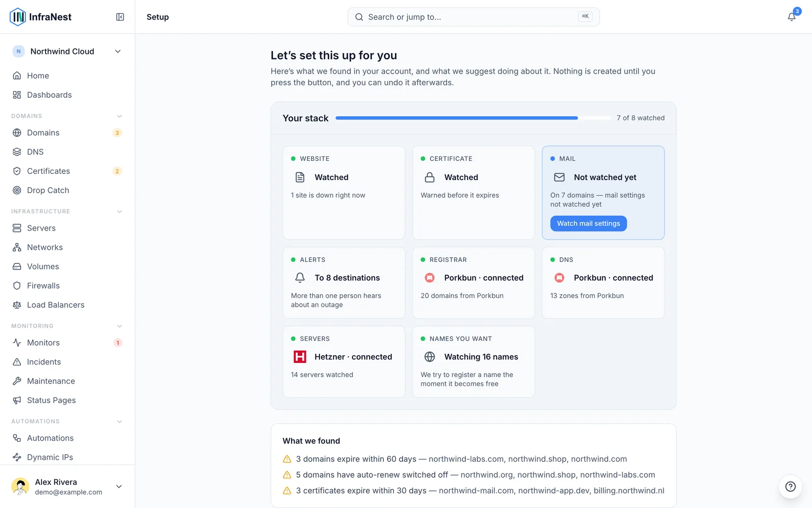Collapse the Automations section
Viewport: 812px width, 508px height.
coord(119,421)
